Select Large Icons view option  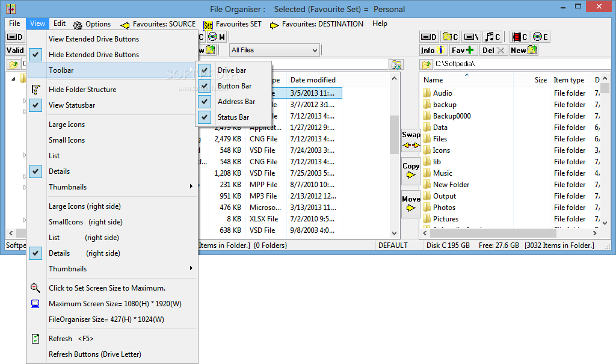(x=112, y=125)
